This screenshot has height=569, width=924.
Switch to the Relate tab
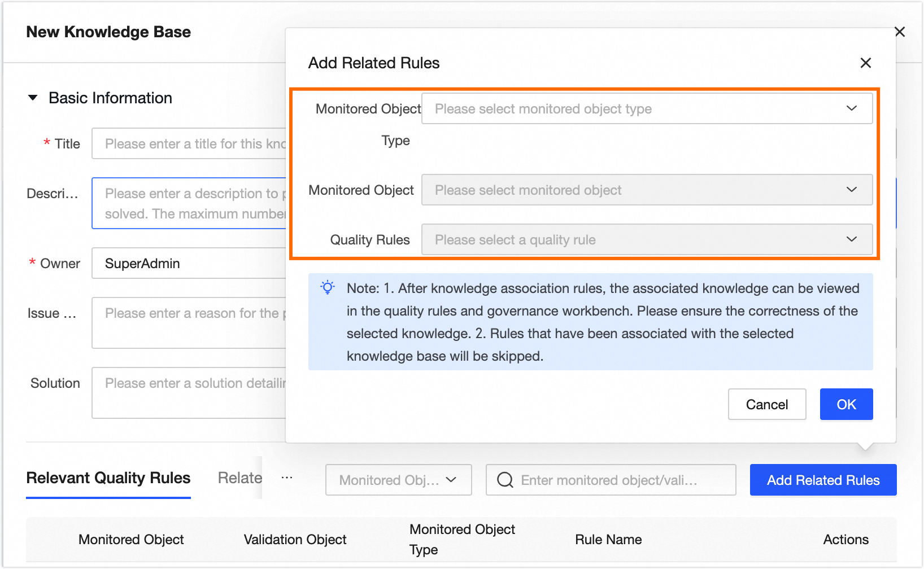(240, 478)
